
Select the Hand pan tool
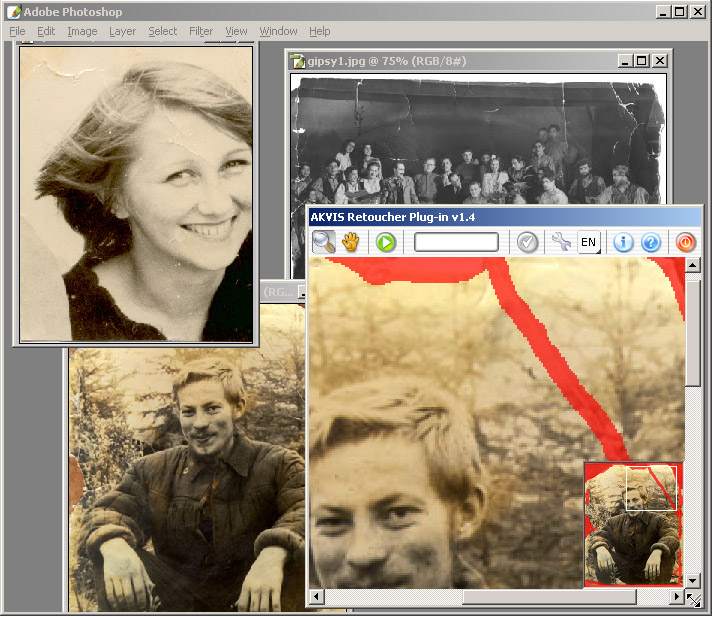point(351,242)
